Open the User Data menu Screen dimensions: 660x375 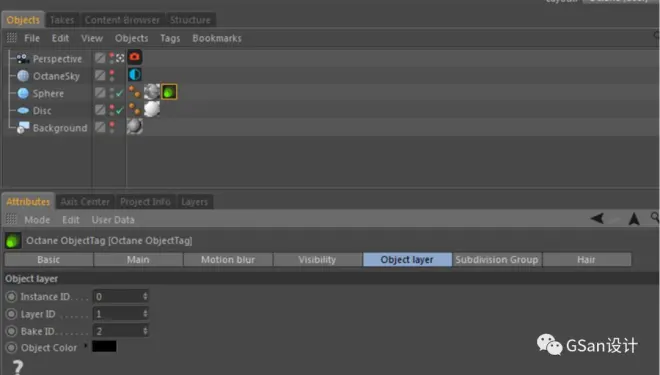(113, 220)
